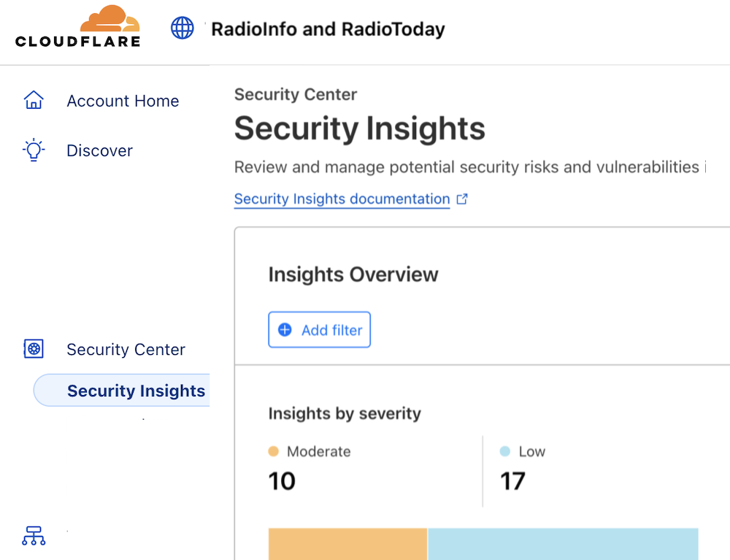The height and width of the screenshot is (560, 730).
Task: Click the Security Center shield icon
Action: coord(33,349)
